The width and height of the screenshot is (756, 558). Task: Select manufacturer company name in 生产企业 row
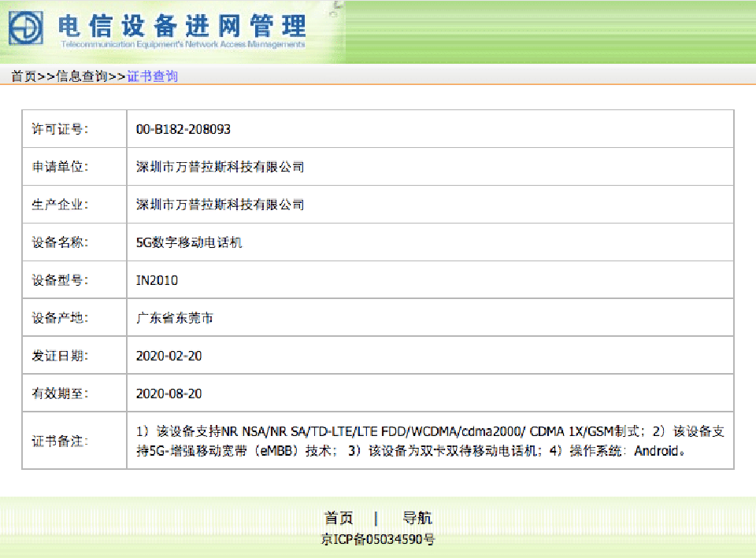pos(220,205)
